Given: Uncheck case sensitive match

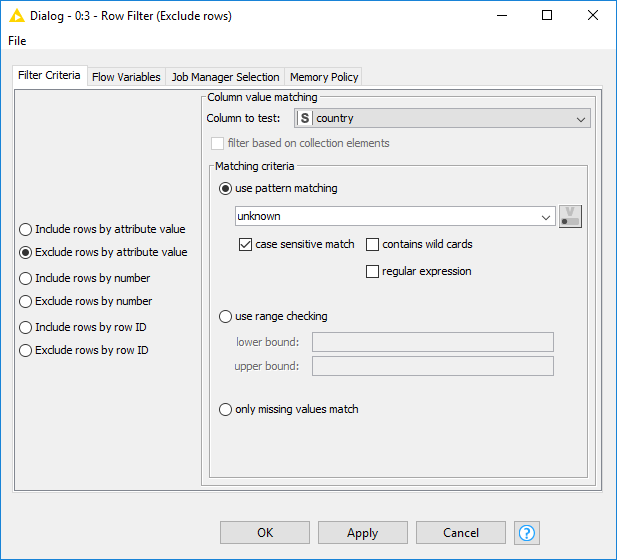Looking at the screenshot, I should pos(245,244).
